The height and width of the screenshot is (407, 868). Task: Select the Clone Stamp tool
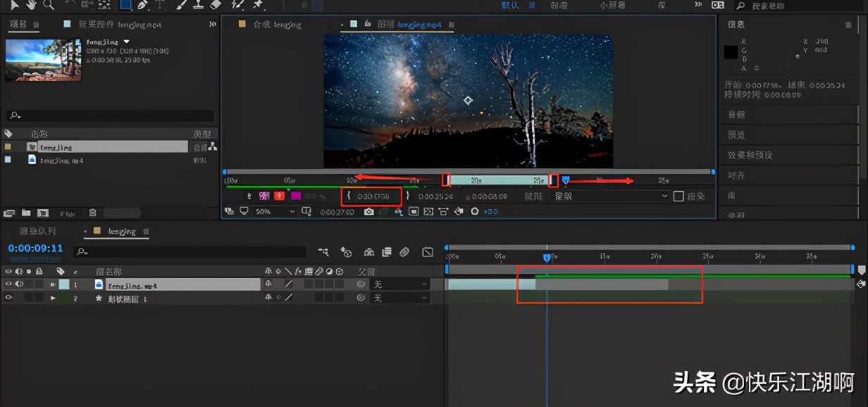pos(198,5)
